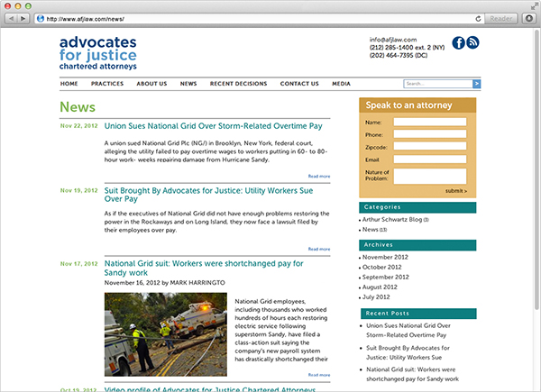Click the Nov 17, 2012 date label
The image size is (541, 392).
[x=79, y=264]
